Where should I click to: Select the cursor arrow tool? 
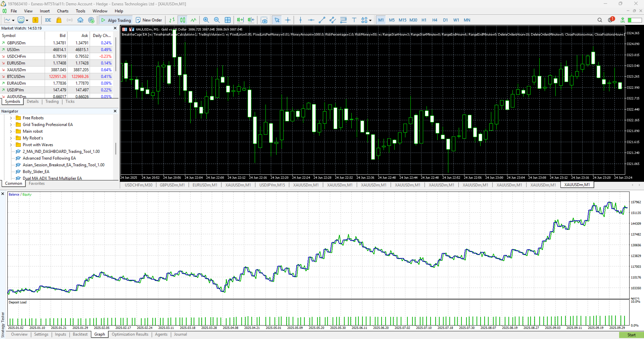(277, 20)
